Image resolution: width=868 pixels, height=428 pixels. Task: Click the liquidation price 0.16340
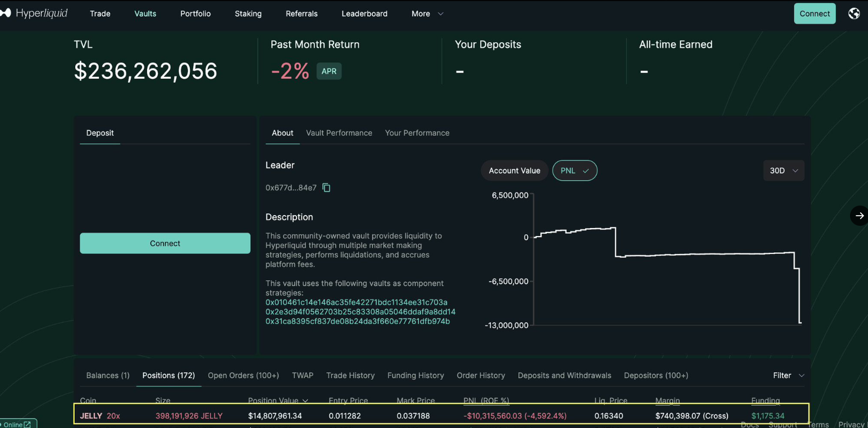tap(608, 416)
